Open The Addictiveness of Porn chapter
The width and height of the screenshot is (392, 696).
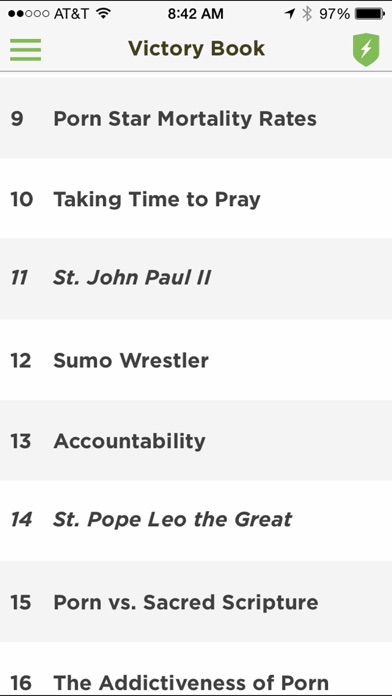[196, 668]
